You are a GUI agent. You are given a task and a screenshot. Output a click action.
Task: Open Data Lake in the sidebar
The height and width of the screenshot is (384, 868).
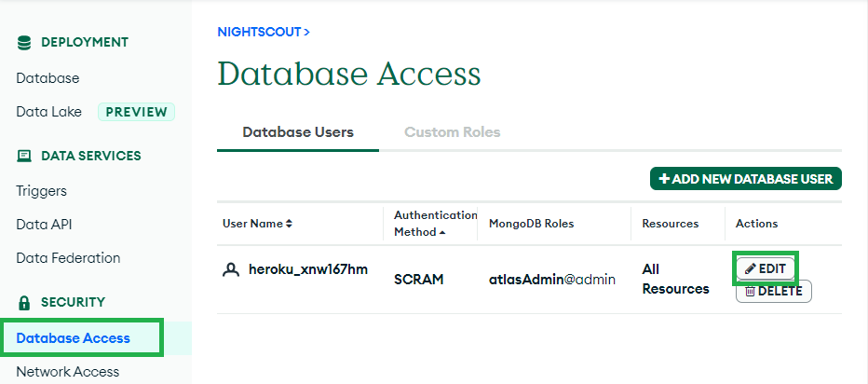(48, 112)
